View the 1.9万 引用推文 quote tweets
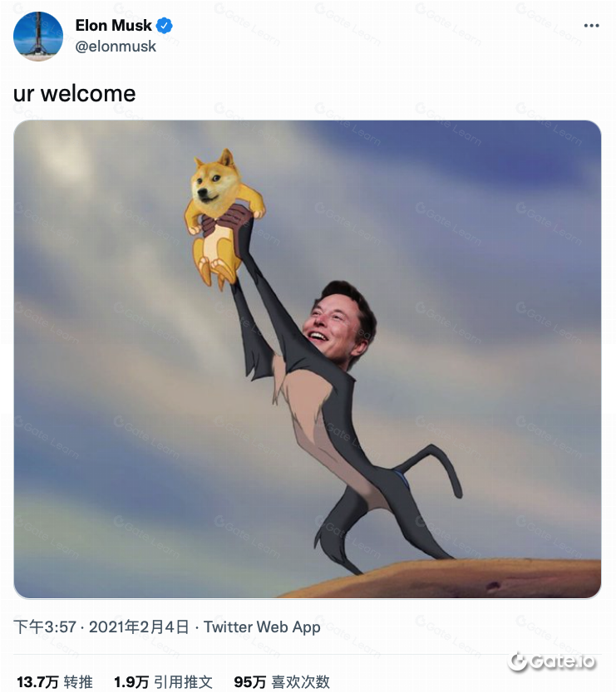The image size is (616, 693). coord(163,681)
